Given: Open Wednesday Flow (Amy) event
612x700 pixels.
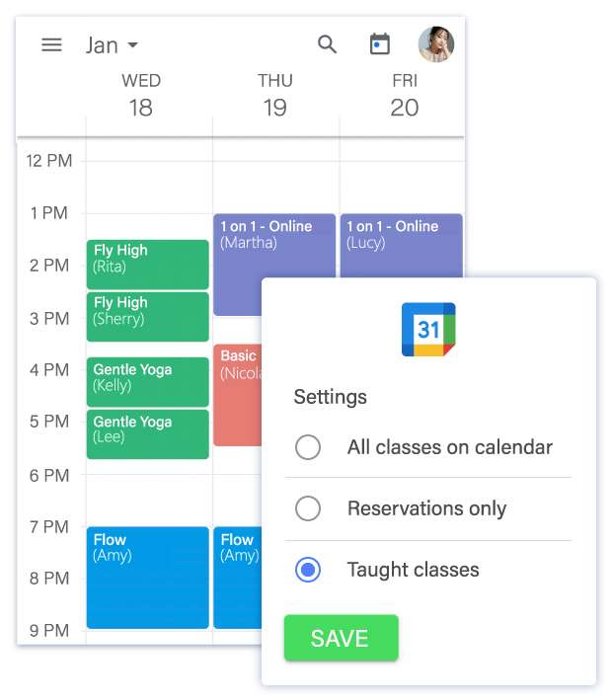Looking at the screenshot, I should pos(148,578).
